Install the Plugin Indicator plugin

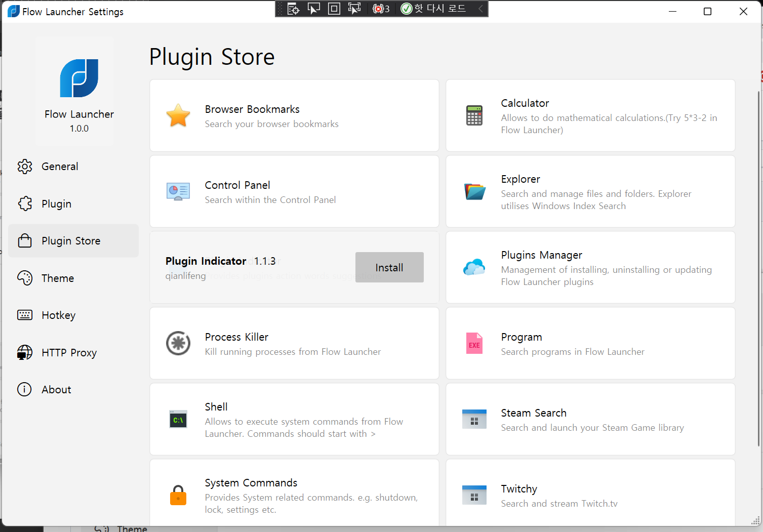click(389, 267)
